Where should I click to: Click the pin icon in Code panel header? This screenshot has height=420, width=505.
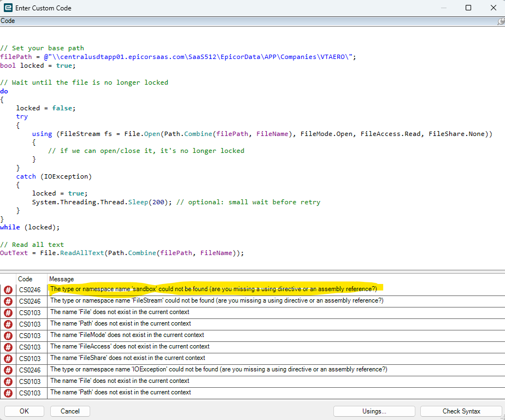(x=500, y=21)
